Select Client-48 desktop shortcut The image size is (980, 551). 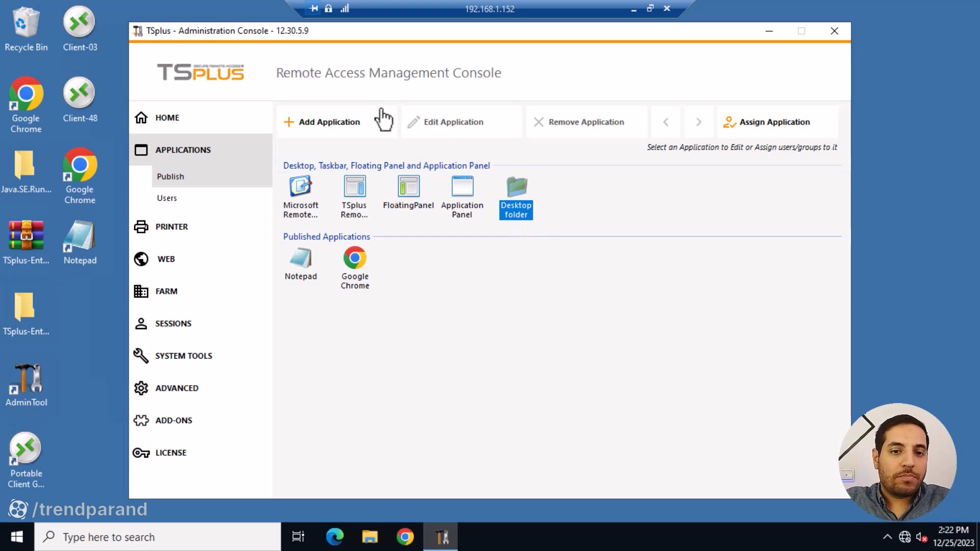[80, 101]
